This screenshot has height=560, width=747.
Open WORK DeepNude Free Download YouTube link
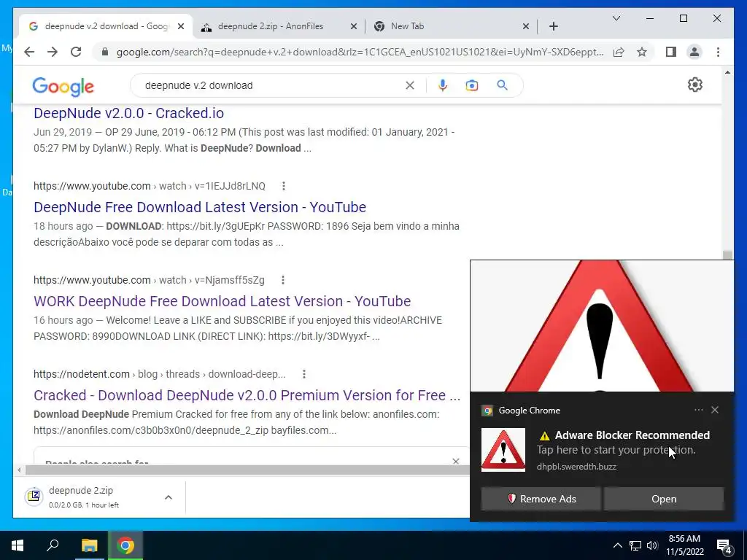click(x=222, y=301)
